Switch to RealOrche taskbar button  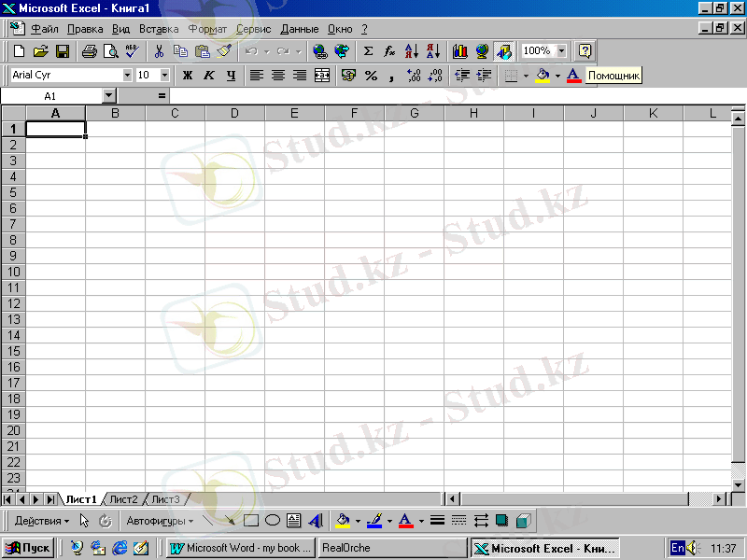392,548
